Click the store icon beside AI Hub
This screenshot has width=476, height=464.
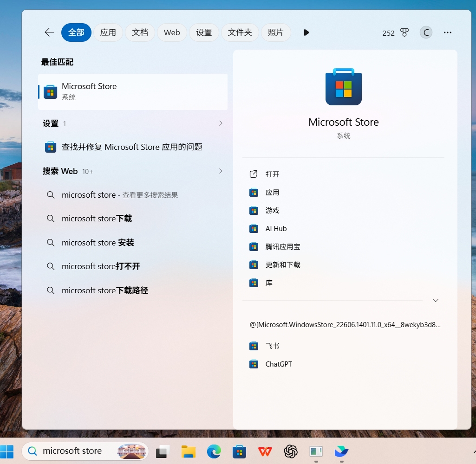(x=254, y=229)
